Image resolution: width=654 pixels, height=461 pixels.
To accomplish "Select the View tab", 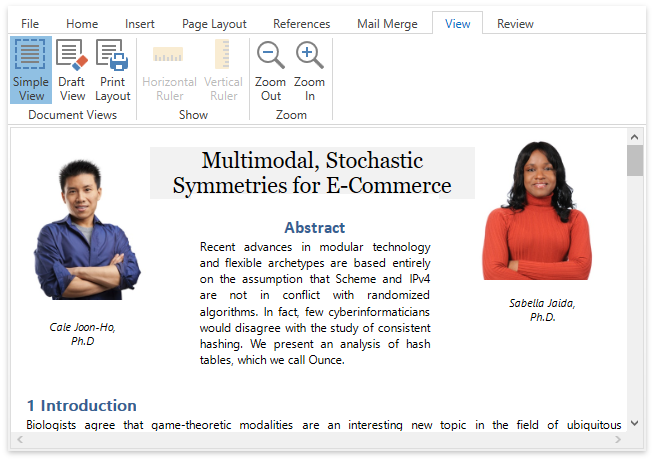I will click(458, 23).
